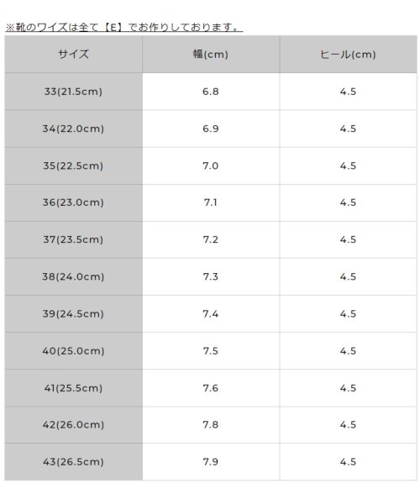Click the 幅(cm) column header
Screen dimensions: 420x504
pyautogui.click(x=211, y=55)
